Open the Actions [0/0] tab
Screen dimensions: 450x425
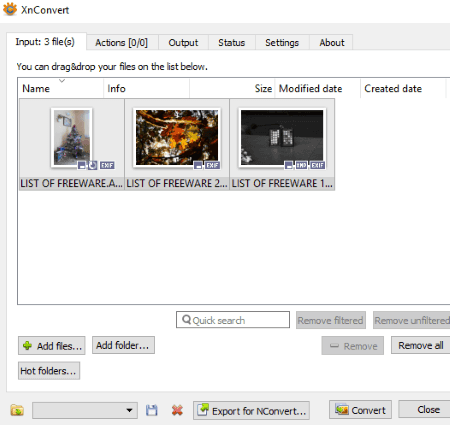tap(121, 43)
